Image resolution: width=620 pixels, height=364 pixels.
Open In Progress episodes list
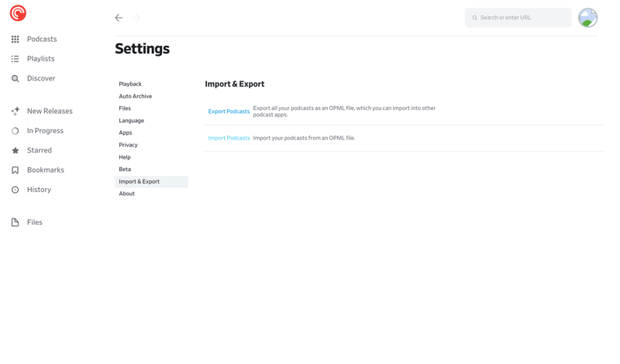click(45, 131)
